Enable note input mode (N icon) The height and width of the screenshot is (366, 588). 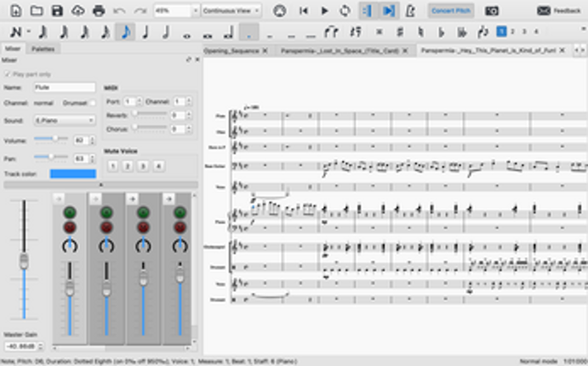pyautogui.click(x=14, y=31)
